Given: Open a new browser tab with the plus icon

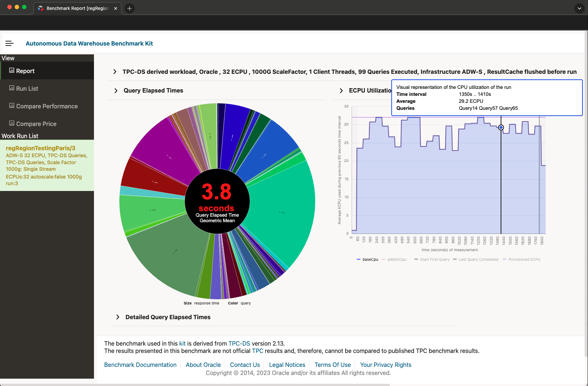Looking at the screenshot, I should [129, 8].
